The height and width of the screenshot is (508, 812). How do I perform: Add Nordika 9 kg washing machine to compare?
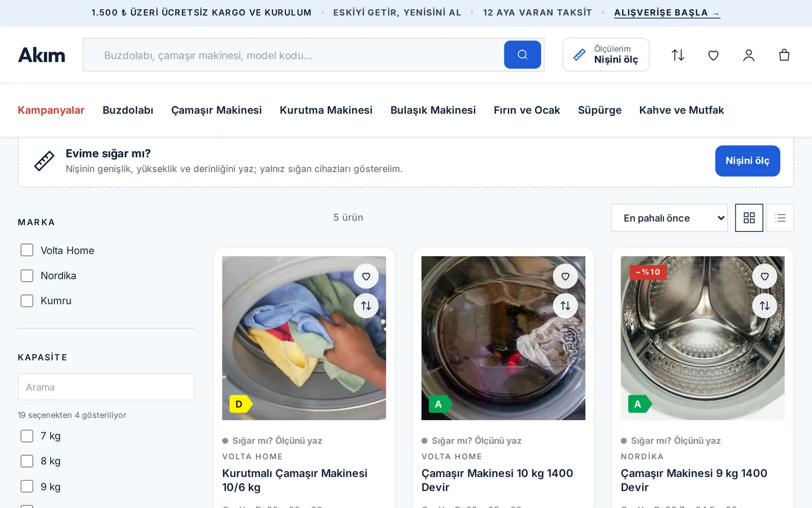pos(765,306)
